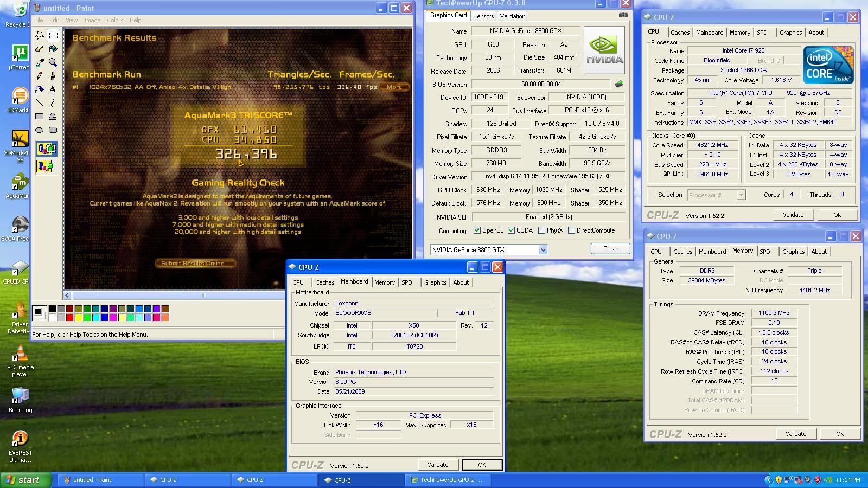Select the rectangular Select tool in Paint
Viewport: 868px width, 488px height.
coord(53,35)
